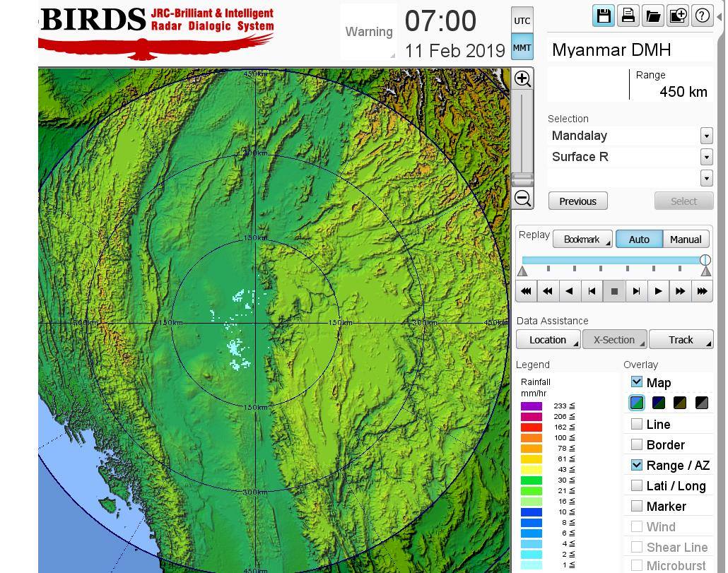The height and width of the screenshot is (573, 728).
Task: Select the dark blue map color swatch
Action: pos(659,403)
